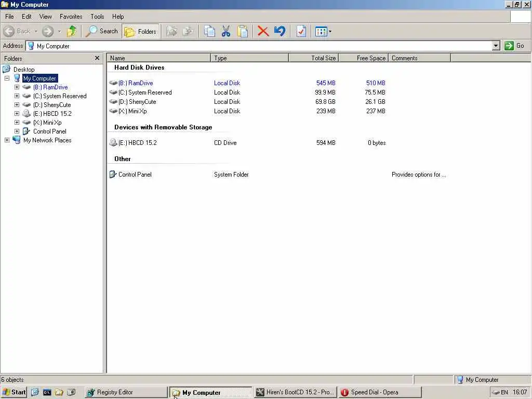
Task: Open Search in the toolbar
Action: [x=101, y=31]
